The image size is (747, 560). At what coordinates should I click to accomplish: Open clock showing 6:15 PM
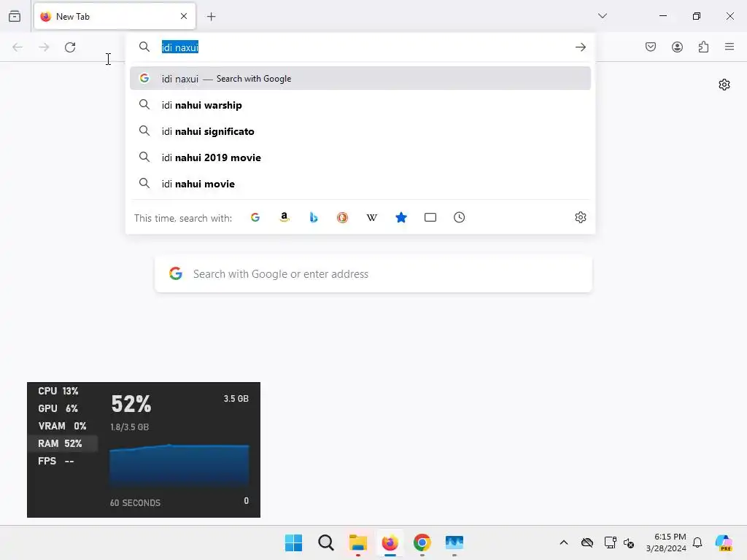pyautogui.click(x=666, y=542)
